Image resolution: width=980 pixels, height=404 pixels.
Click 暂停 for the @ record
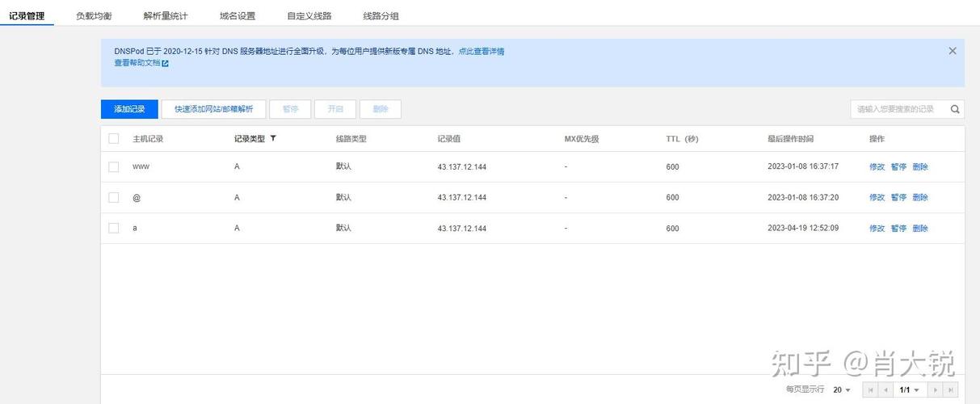click(x=899, y=197)
